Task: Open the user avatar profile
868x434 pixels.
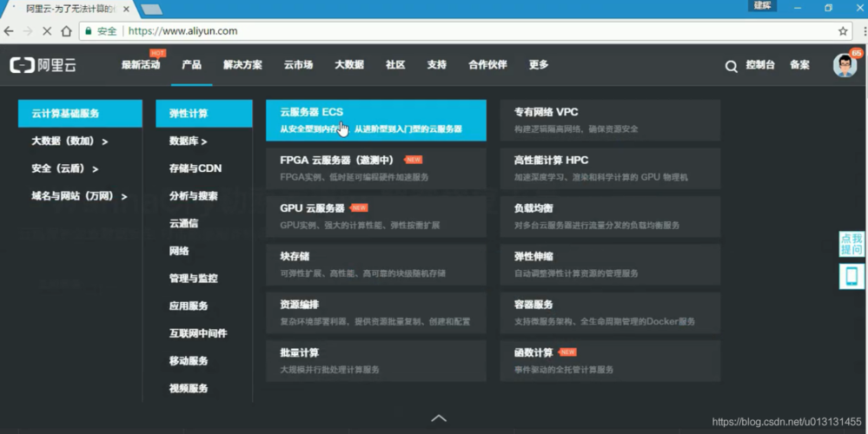Action: pos(845,65)
